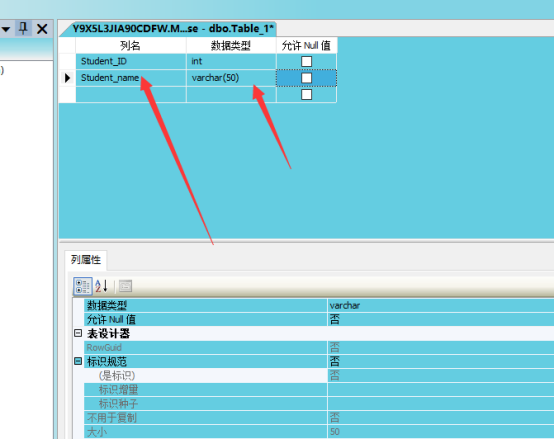Click the 否 value for 允许 Null 值

[x=335, y=320]
